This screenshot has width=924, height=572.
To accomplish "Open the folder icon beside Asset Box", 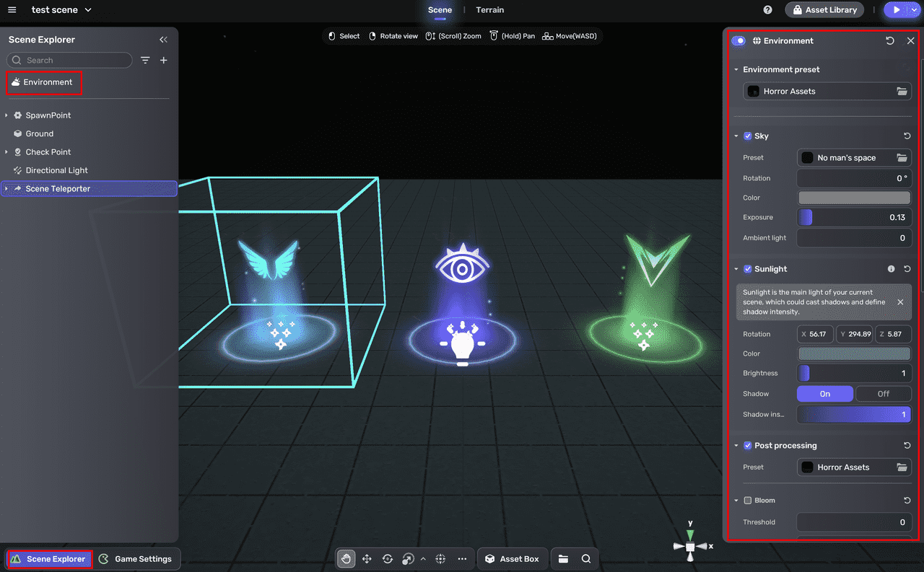I will click(563, 559).
